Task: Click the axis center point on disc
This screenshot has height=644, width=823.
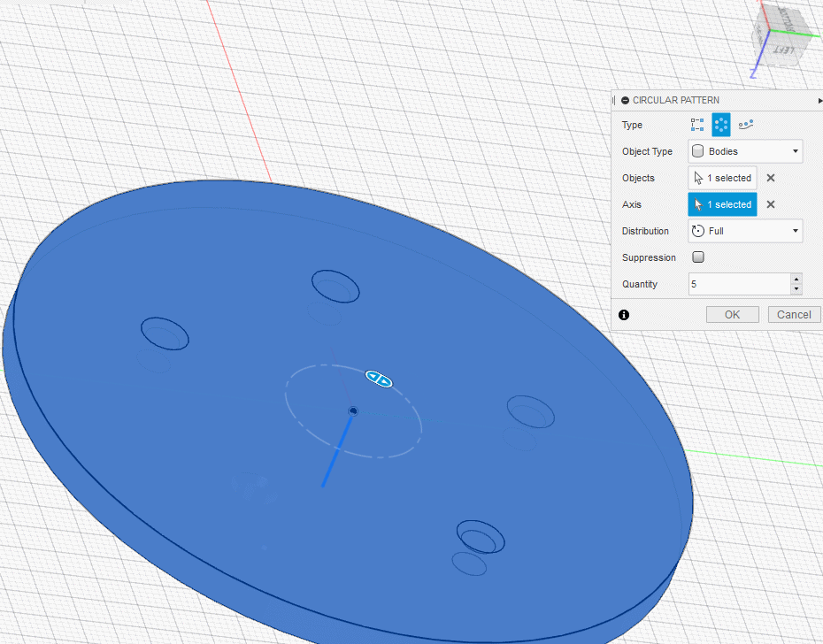Action: point(353,410)
